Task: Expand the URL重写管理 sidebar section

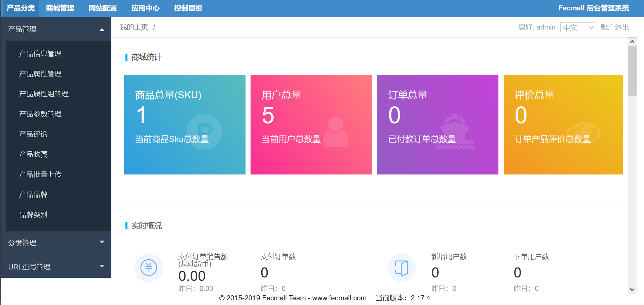Action: 56,267
